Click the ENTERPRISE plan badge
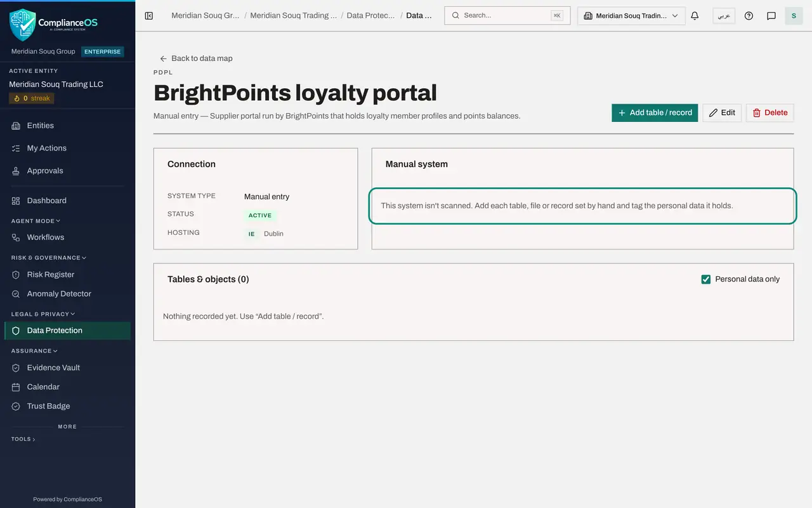This screenshot has width=812, height=508. click(x=102, y=51)
